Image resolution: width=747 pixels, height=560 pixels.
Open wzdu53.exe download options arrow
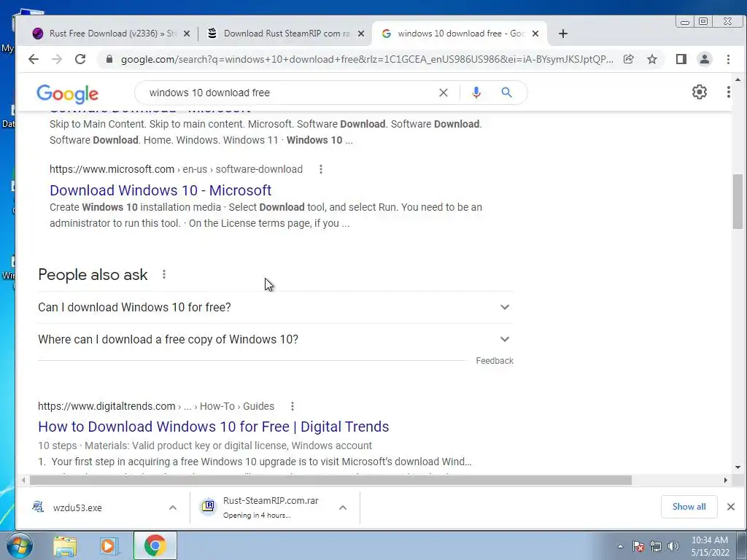(172, 507)
